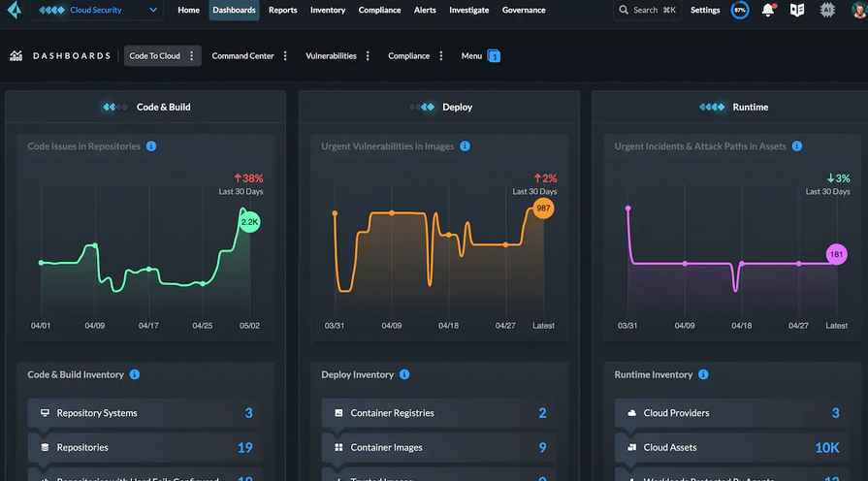Go to the Inventory menu
Screen dimensions: 868x481
[x=328, y=11]
